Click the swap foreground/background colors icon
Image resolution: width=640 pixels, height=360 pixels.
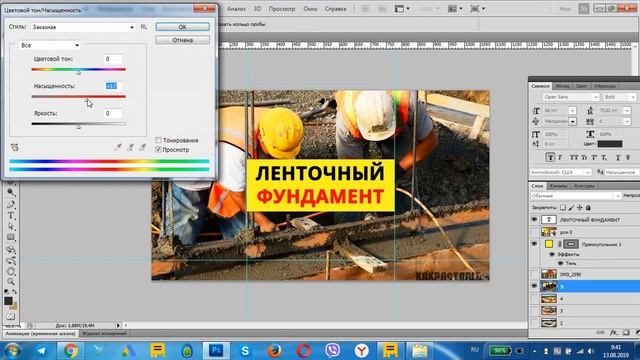[15, 292]
